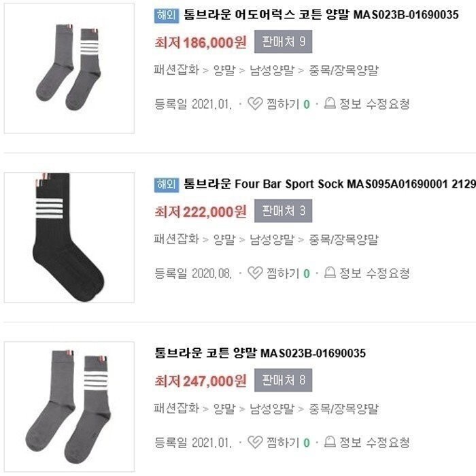
Task: Click heart wishlist icon for 222,000원 socks
Action: click(x=255, y=273)
